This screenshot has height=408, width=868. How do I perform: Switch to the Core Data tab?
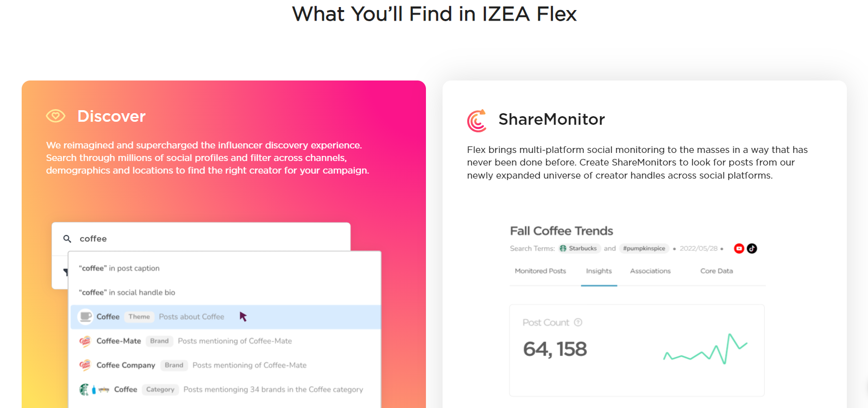point(716,271)
